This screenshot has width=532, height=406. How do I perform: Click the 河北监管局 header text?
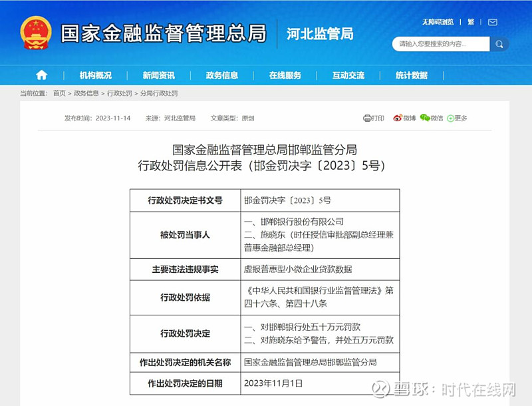pyautogui.click(x=320, y=33)
